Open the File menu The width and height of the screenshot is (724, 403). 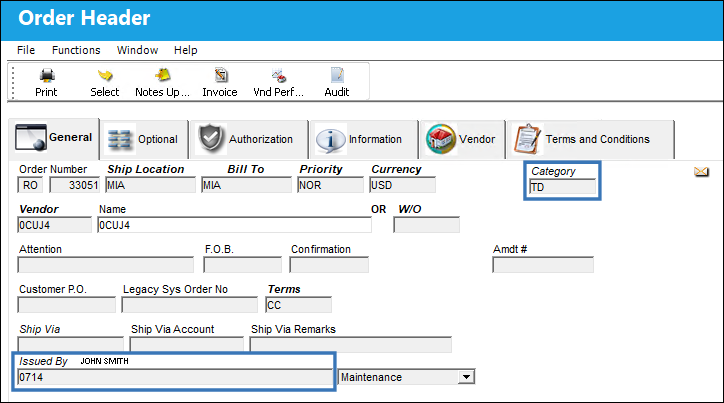pos(26,50)
